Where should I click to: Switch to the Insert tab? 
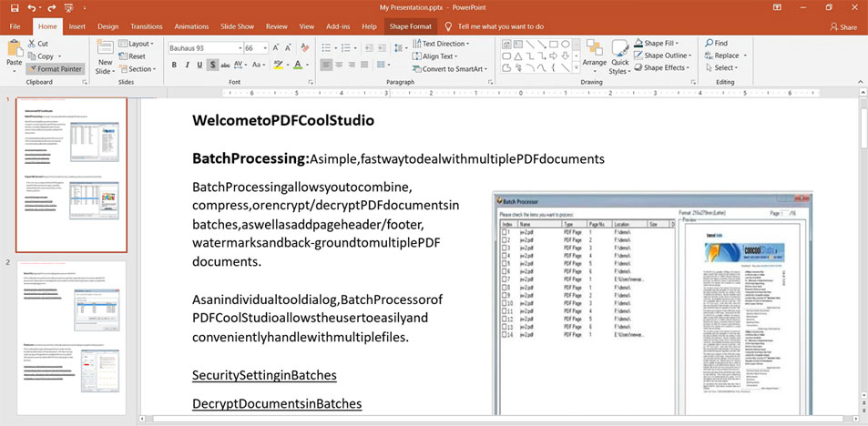77,26
